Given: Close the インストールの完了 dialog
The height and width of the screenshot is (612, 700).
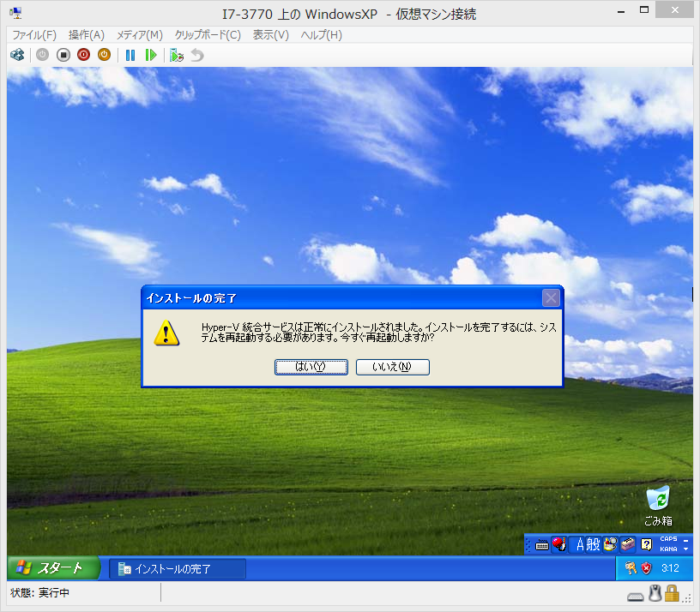Looking at the screenshot, I should pos(551,297).
